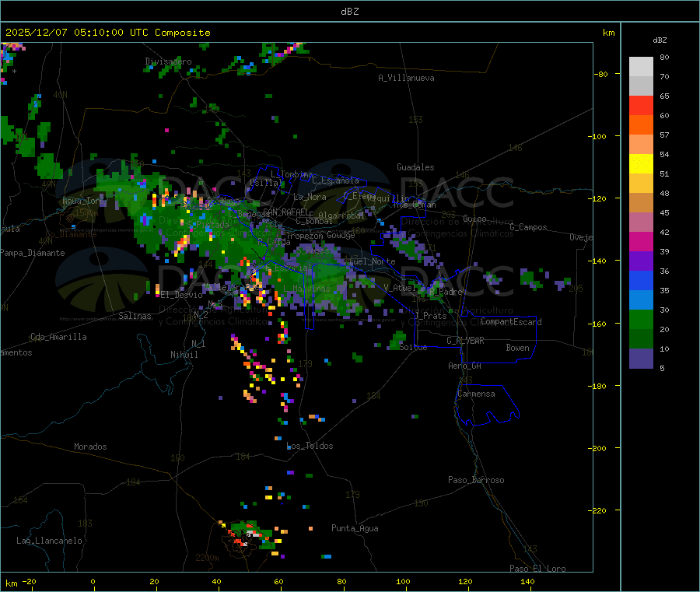Click 'dBZ' heading above the color legend

[660, 40]
